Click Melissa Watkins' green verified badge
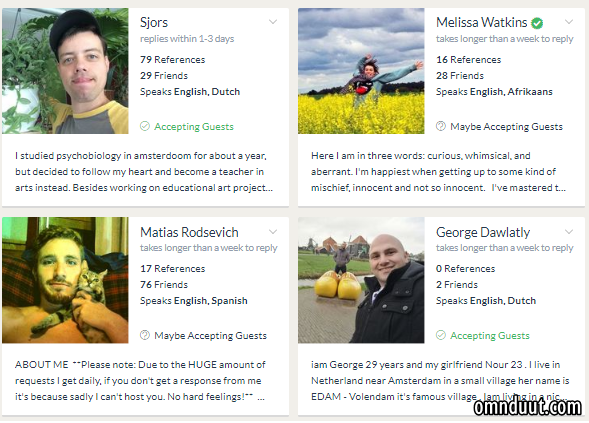 click(537, 23)
